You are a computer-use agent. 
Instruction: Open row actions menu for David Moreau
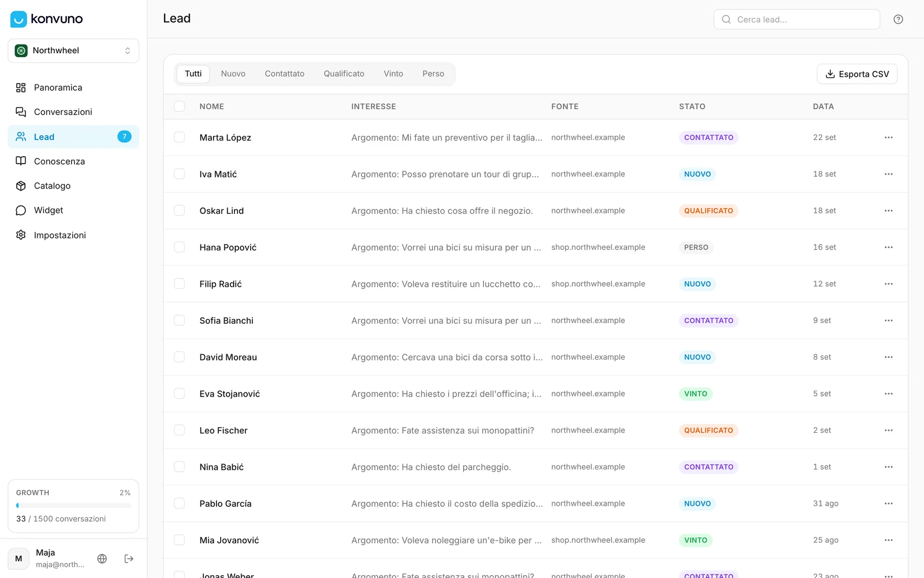(889, 357)
